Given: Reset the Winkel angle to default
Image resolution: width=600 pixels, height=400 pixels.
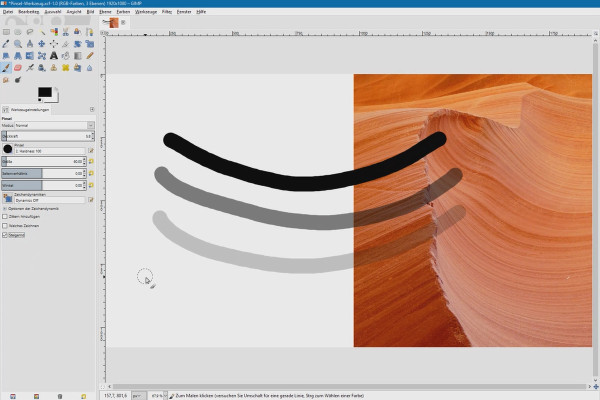Looking at the screenshot, I should click(x=91, y=185).
